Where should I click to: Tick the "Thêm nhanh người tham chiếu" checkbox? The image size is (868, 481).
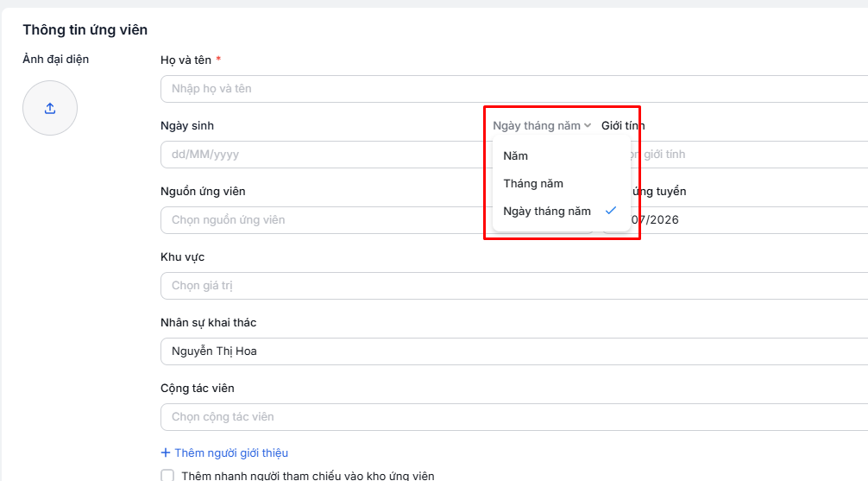(167, 476)
